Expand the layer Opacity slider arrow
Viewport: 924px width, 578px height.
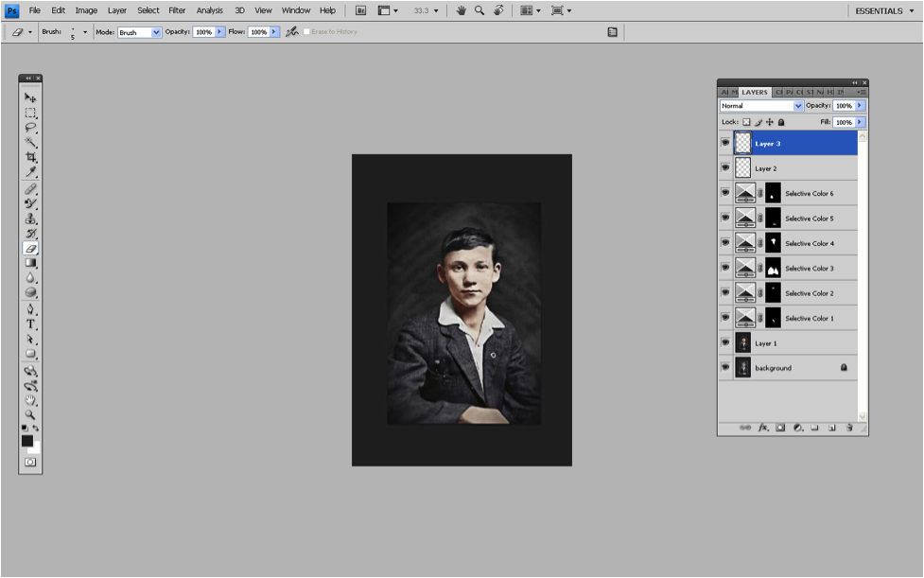(x=860, y=106)
